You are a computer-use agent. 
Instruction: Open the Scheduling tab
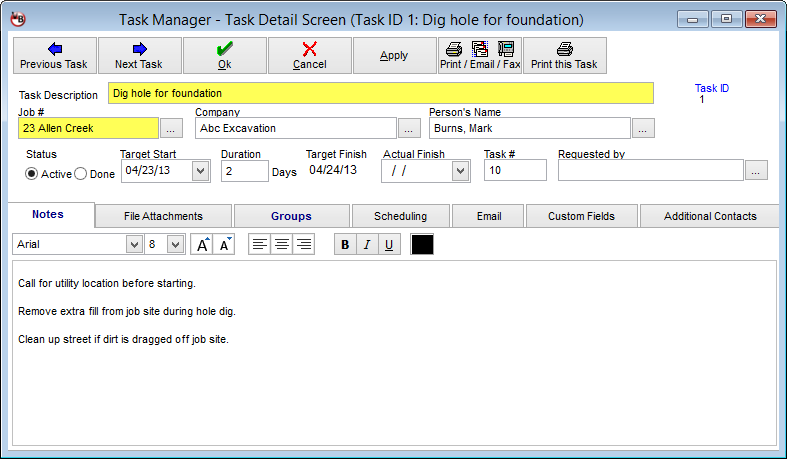point(400,216)
